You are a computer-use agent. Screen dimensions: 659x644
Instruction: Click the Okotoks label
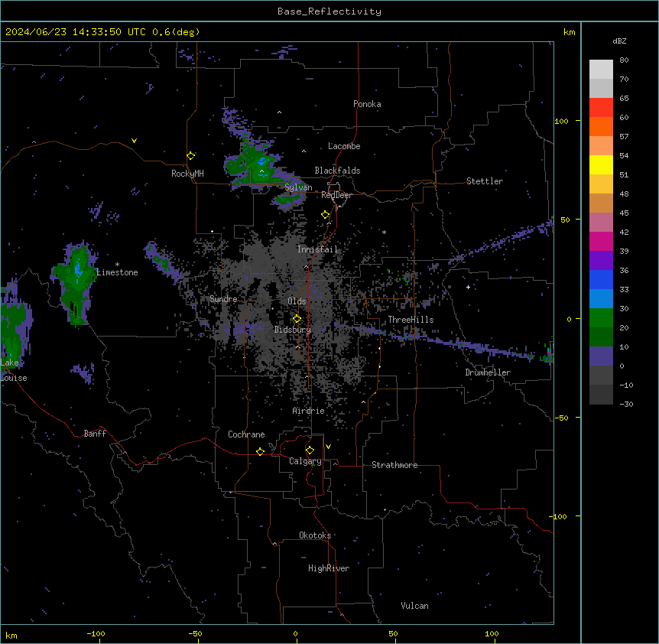pyautogui.click(x=315, y=535)
